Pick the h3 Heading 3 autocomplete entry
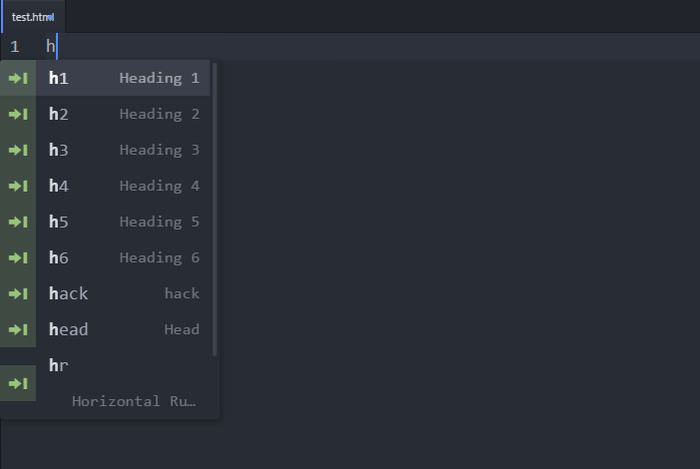Image resolution: width=700 pixels, height=469 pixels. [x=105, y=150]
